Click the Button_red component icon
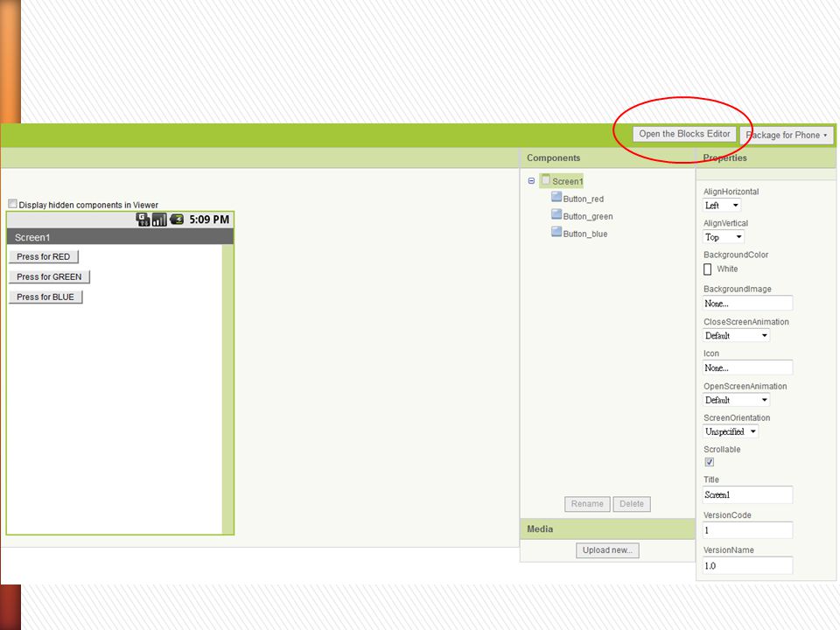 click(556, 197)
